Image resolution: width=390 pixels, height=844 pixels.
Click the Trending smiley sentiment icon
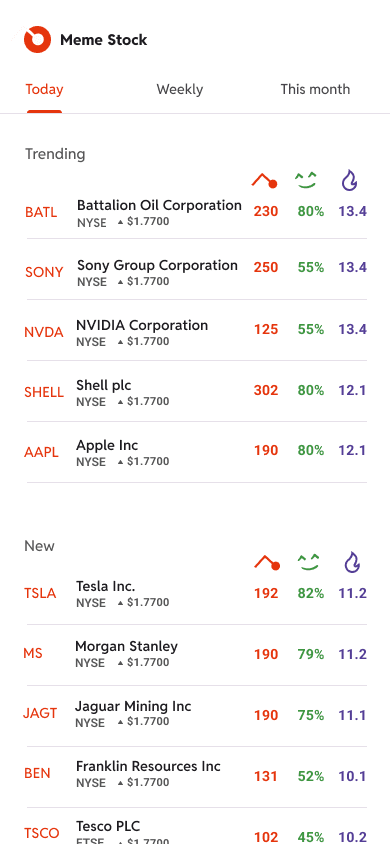tap(307, 181)
